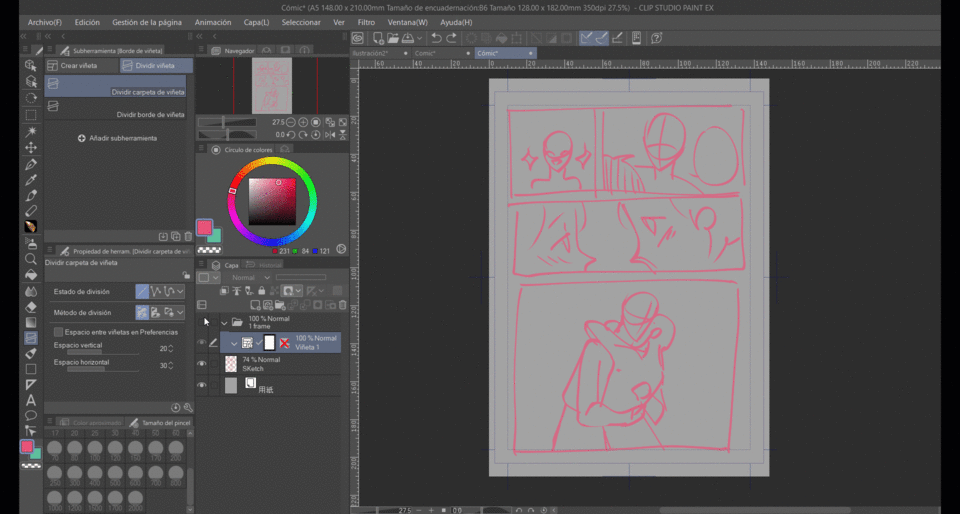The width and height of the screenshot is (960, 514).
Task: Expand the Estado de división options dropdown
Action: [x=180, y=291]
